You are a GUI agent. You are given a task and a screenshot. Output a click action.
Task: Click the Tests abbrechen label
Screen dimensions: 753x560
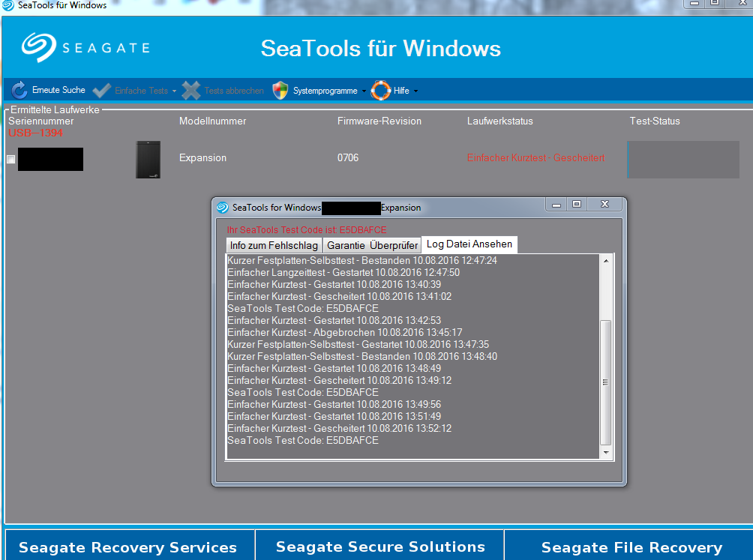click(234, 91)
